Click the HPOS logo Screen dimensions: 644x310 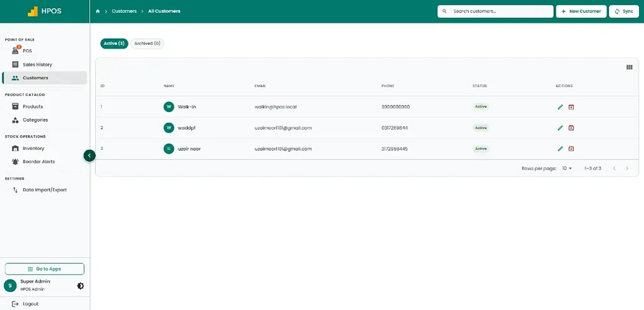pos(44,11)
